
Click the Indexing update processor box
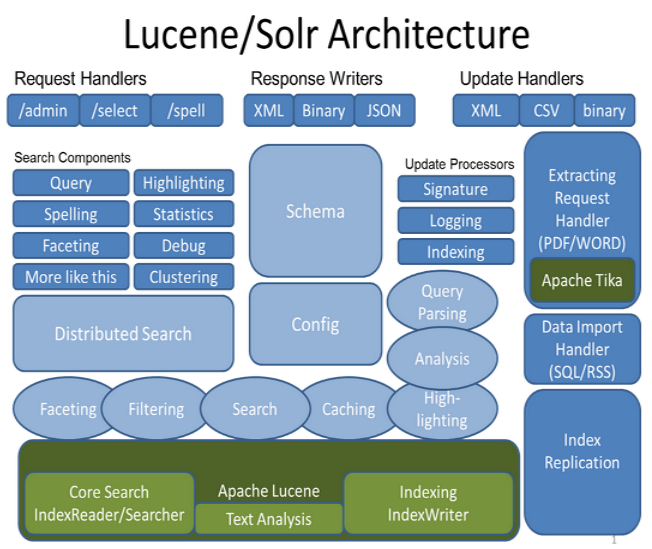click(x=456, y=252)
